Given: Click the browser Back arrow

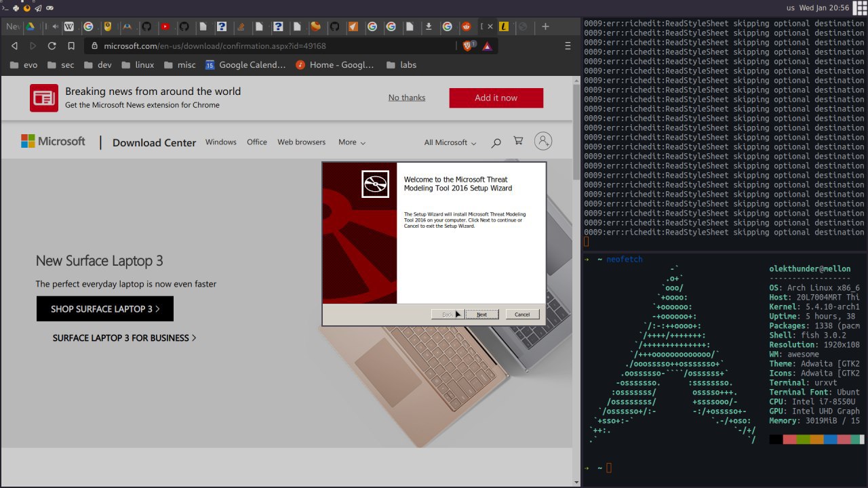Looking at the screenshot, I should tap(15, 45).
